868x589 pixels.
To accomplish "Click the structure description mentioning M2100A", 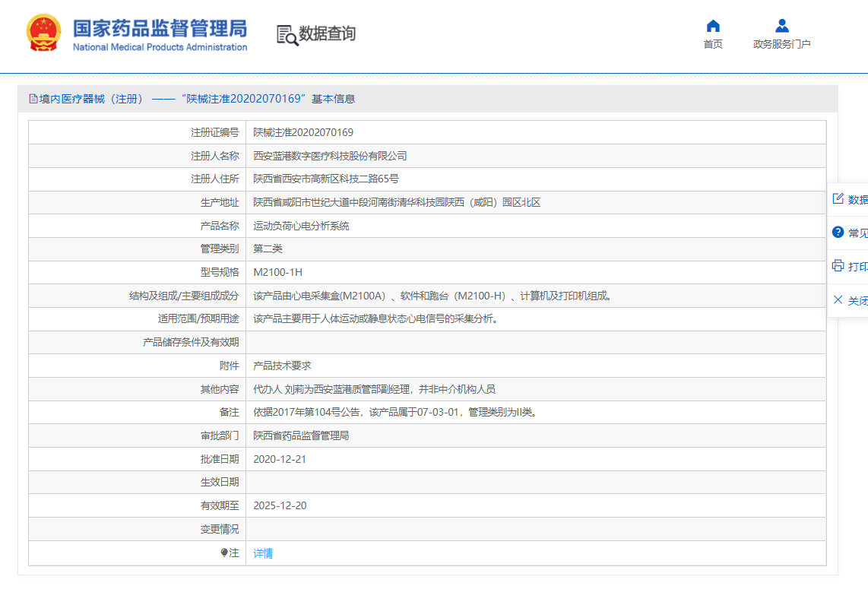I will [x=433, y=296].
